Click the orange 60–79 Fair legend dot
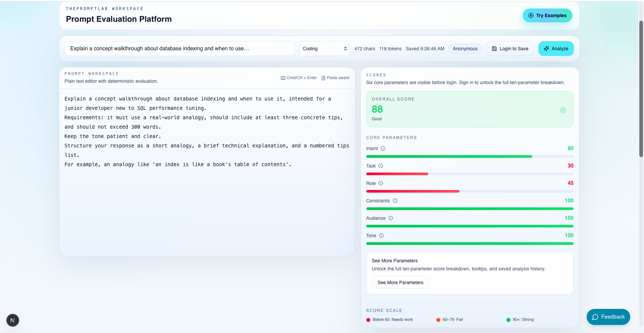This screenshot has width=644, height=333. click(438, 320)
